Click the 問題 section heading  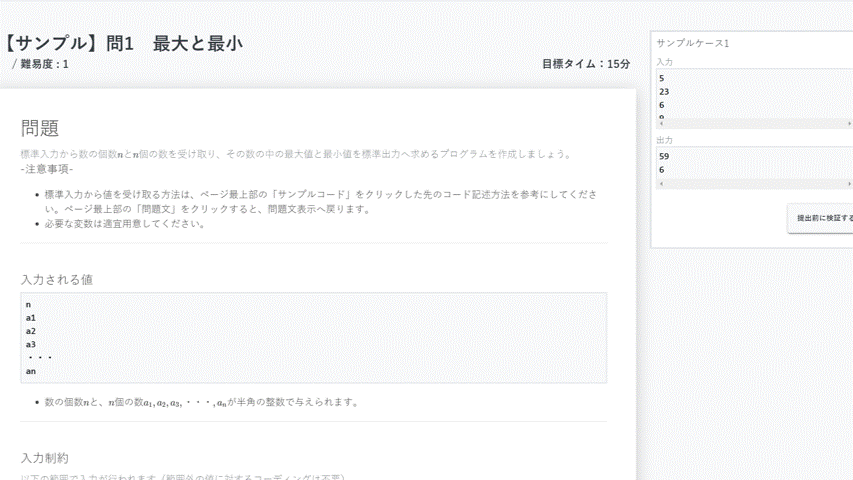[x=40, y=128]
